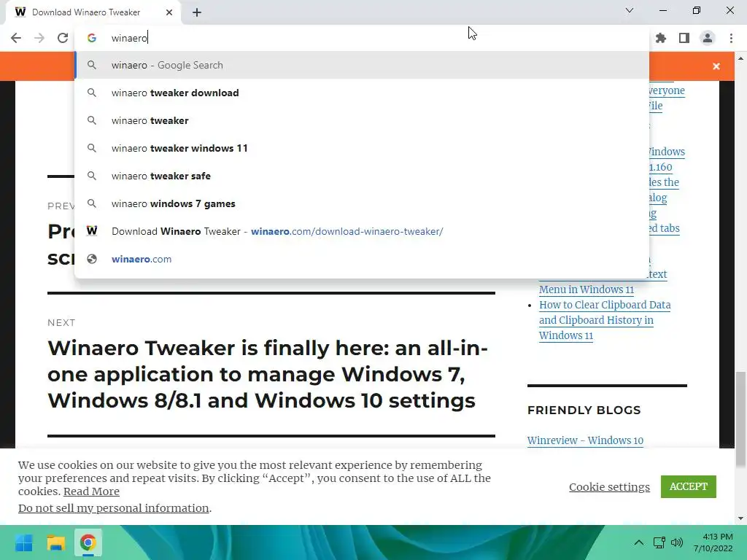The image size is (747, 560).
Task: Toggle Chrome side panel icon
Action: [x=684, y=38]
